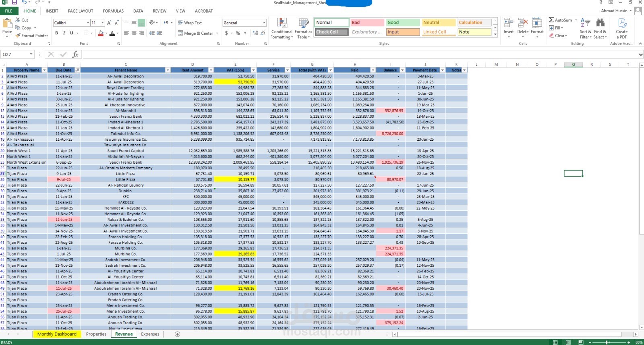Screen dimensions: 644x345
Task: Decrease decimal places
Action: [263, 33]
